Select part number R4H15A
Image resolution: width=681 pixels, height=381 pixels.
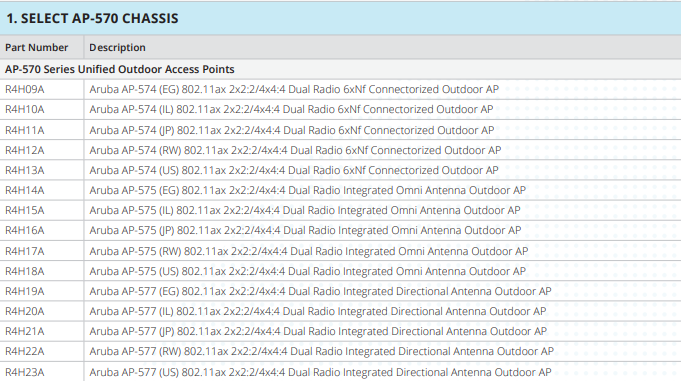click(25, 210)
